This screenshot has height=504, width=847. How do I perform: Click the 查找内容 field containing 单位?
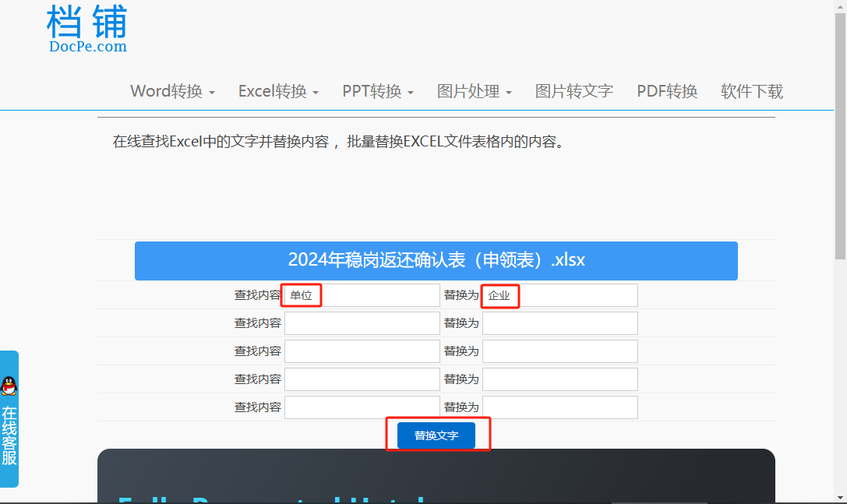(360, 295)
